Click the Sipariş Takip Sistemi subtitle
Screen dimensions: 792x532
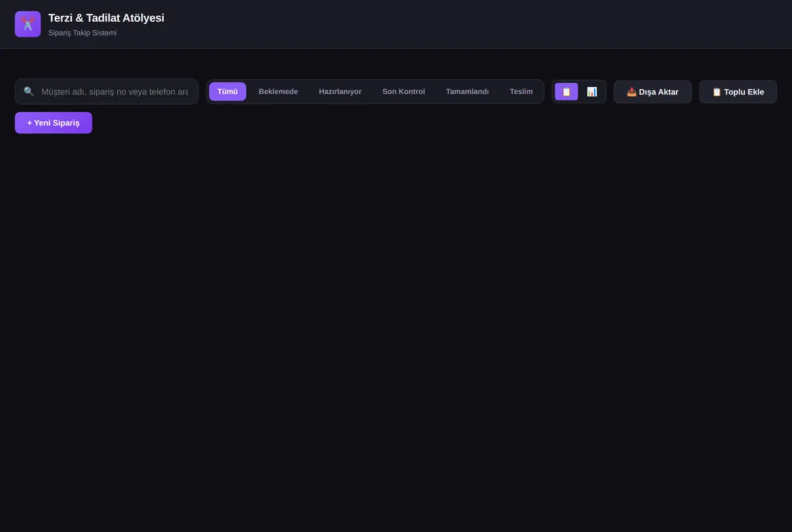82,32
